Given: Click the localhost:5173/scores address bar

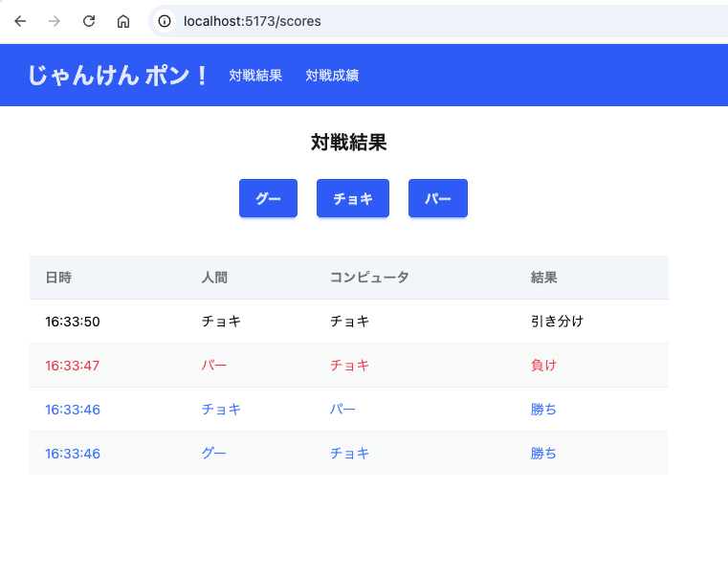Looking at the screenshot, I should (x=383, y=21).
